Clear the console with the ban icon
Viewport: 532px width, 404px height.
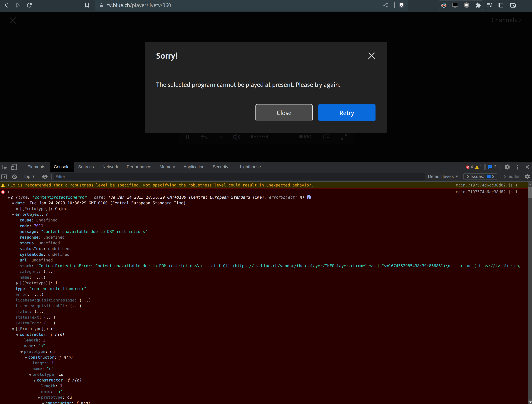(x=14, y=177)
